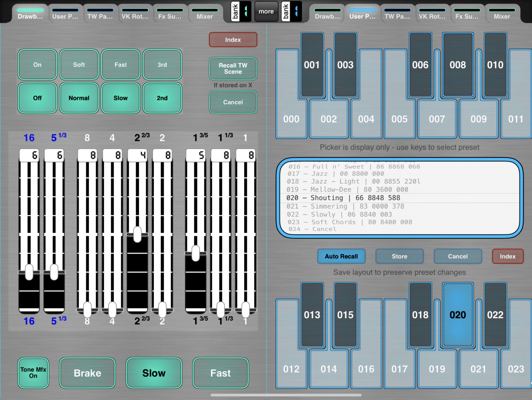The height and width of the screenshot is (400, 532).
Task: Click the Cancel button under Recall TW Scene
Action: (233, 102)
